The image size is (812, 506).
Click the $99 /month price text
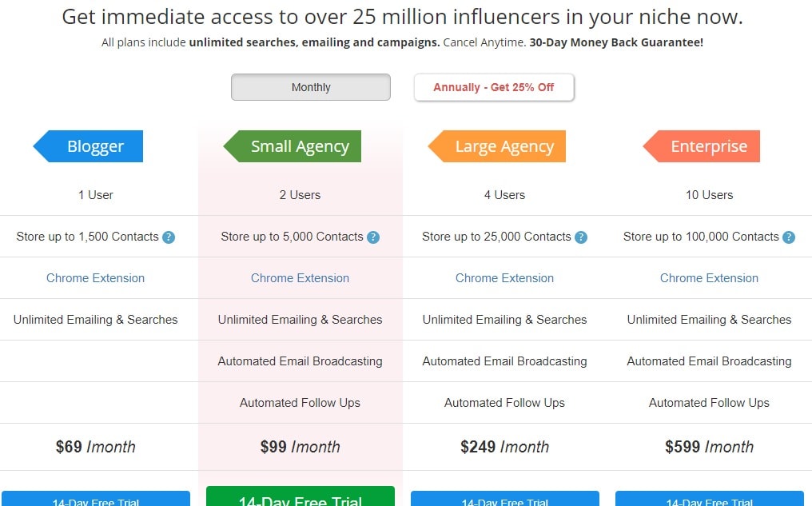tap(301, 446)
